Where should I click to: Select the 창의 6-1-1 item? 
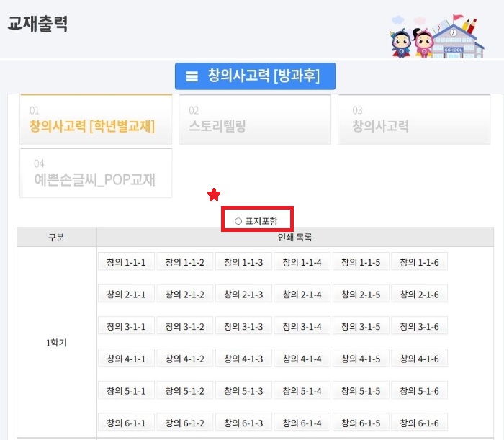(126, 423)
